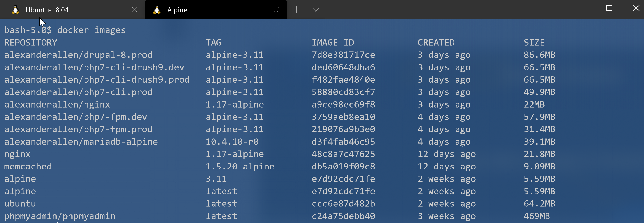Viewport: 644px width, 223px height.
Task: Open the terminal profile dropdown chevron
Action: [x=315, y=9]
